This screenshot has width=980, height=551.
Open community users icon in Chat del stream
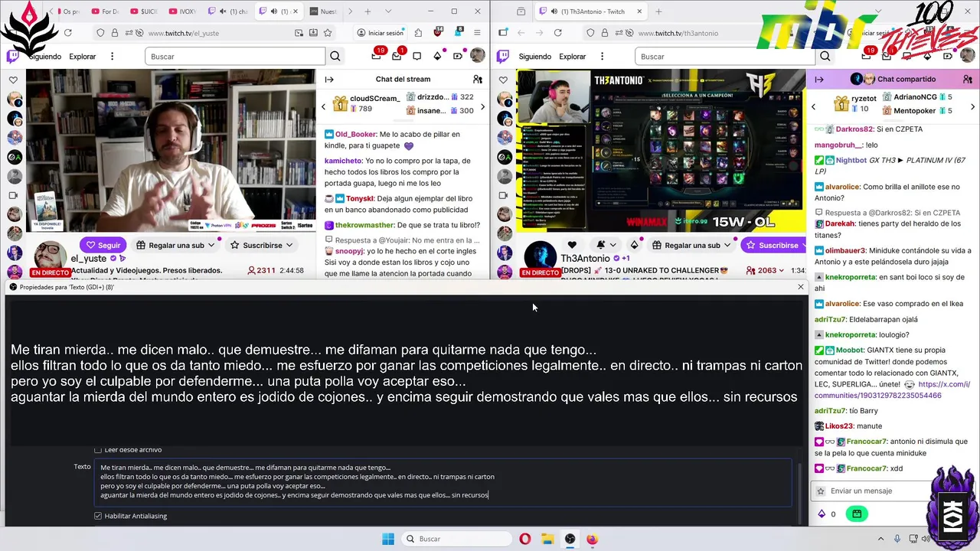coord(478,79)
